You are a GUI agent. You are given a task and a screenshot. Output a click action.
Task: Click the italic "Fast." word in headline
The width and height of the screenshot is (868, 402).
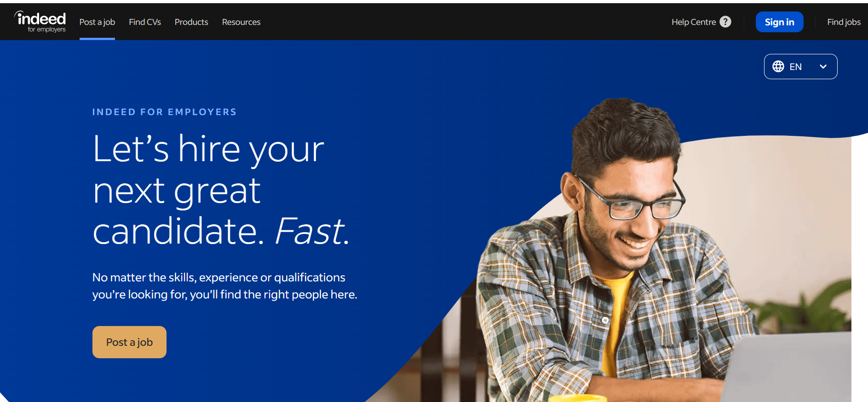click(312, 231)
